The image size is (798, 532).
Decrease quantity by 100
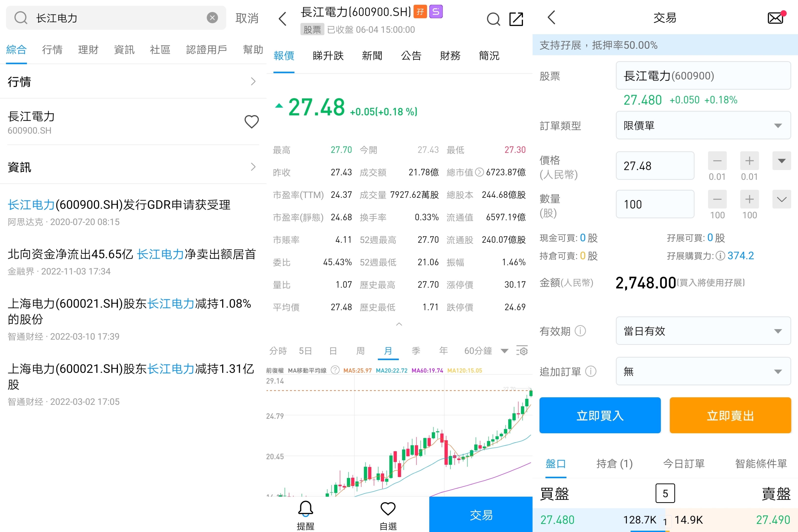[x=717, y=199]
